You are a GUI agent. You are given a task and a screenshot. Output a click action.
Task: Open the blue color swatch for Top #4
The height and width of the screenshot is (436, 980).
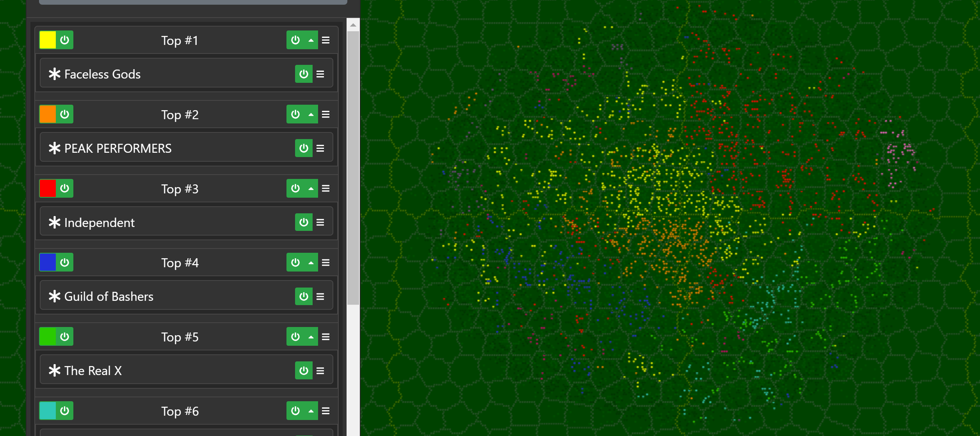pyautogui.click(x=48, y=262)
